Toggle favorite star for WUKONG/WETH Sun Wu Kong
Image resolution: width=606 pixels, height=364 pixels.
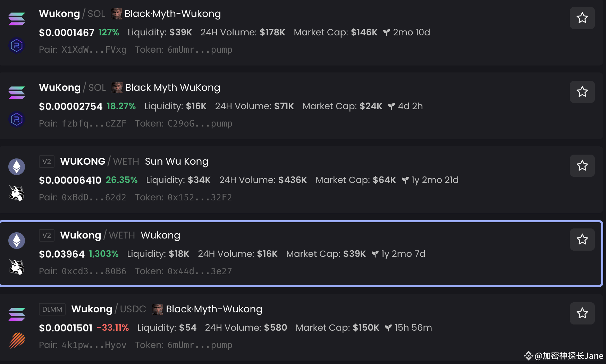pos(582,166)
